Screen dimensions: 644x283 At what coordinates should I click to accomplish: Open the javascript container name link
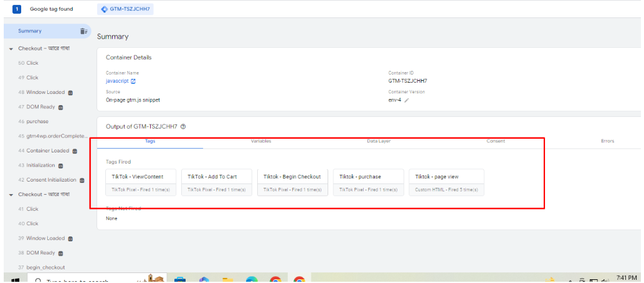click(x=117, y=81)
